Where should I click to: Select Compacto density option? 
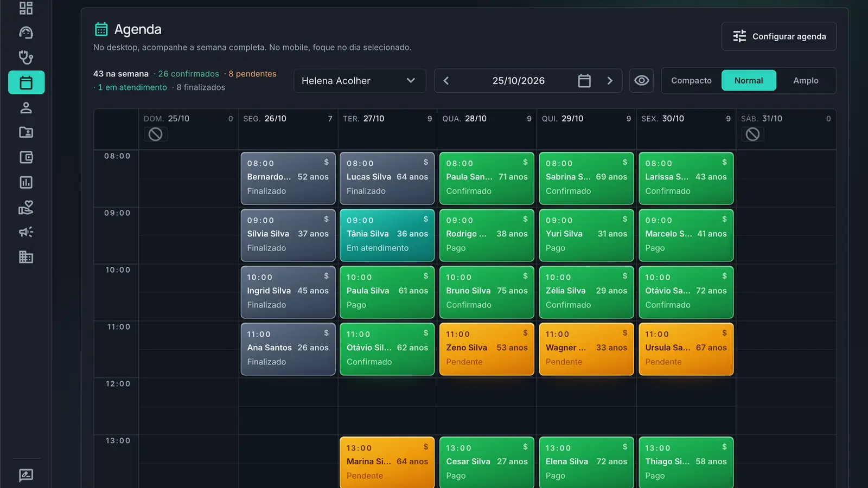(x=691, y=81)
